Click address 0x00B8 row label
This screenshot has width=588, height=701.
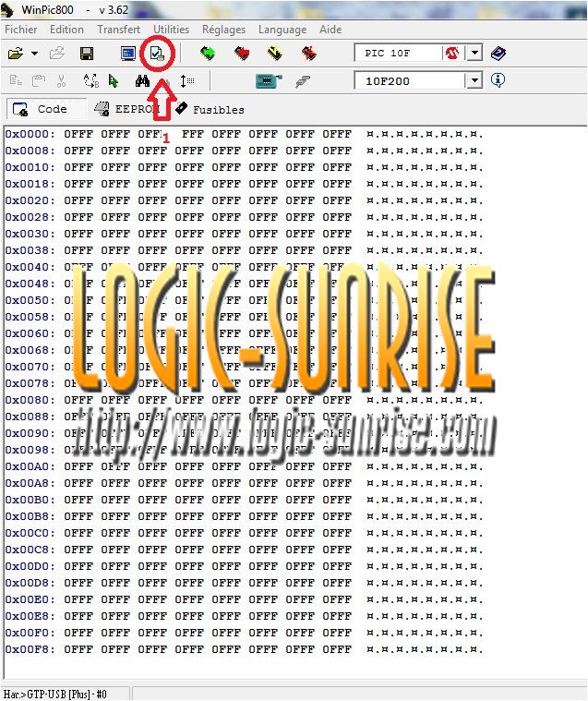[30, 516]
